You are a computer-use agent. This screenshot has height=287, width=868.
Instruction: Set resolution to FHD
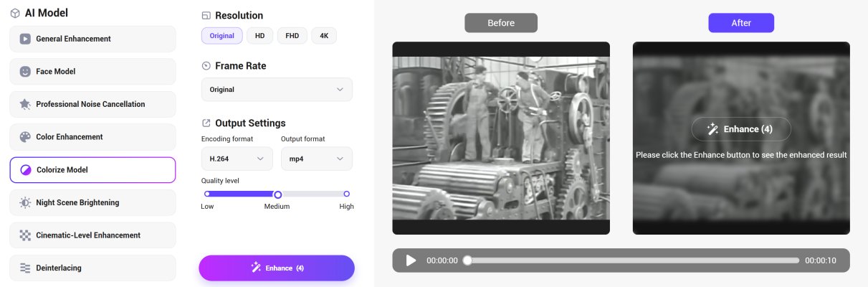292,35
